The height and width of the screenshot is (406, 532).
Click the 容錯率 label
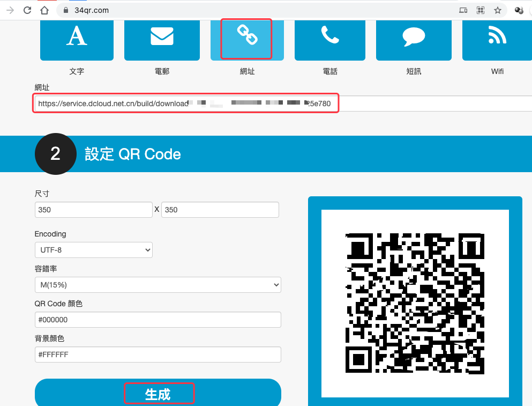coord(46,269)
